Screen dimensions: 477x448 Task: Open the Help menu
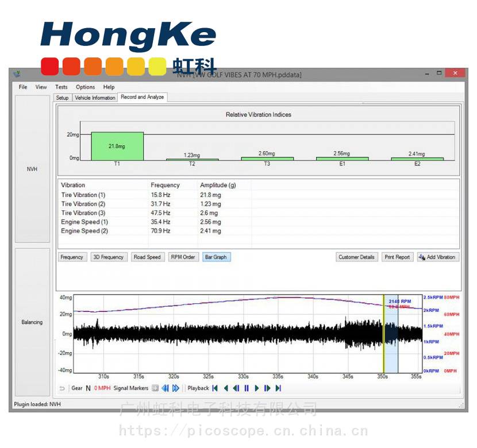[x=109, y=87]
